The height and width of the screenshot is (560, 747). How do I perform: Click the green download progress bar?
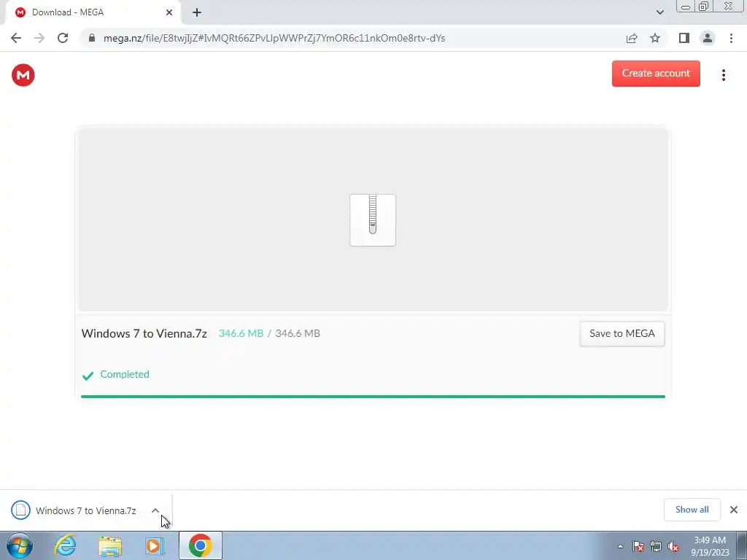(x=373, y=396)
